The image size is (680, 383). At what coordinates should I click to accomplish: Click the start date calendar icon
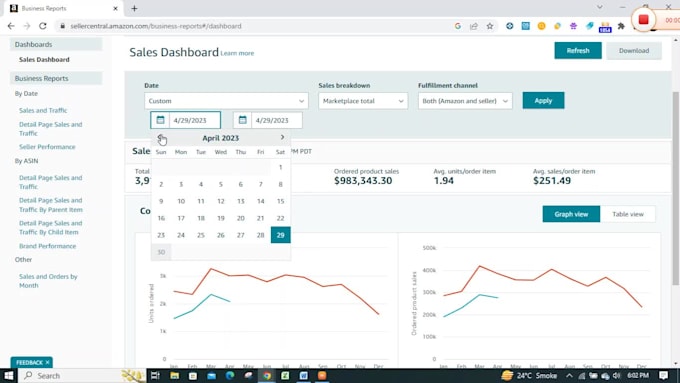tap(160, 120)
